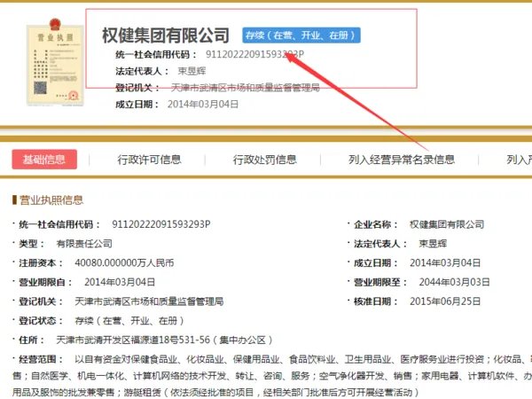Select the header founding date 2014年03月04日
Viewport: 532px width, 399px height.
point(203,104)
